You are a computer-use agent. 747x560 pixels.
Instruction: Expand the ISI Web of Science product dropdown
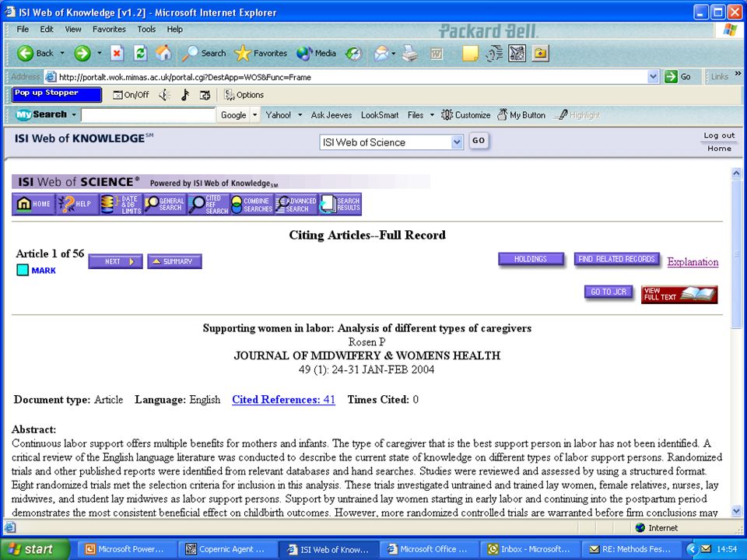(457, 142)
